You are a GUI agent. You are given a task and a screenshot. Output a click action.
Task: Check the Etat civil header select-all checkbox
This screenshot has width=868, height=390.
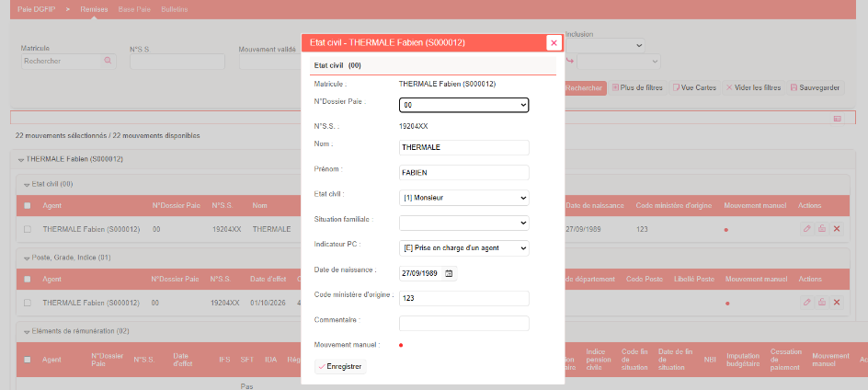[x=28, y=205]
